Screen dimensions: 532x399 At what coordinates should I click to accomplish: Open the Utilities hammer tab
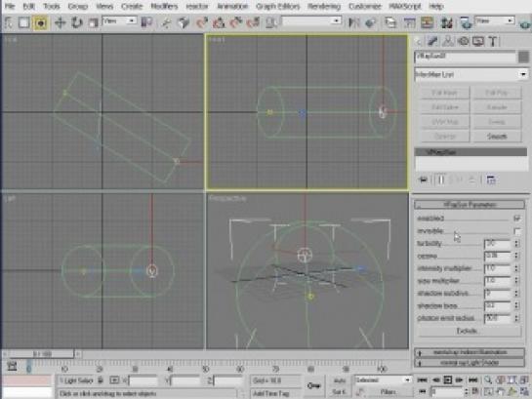click(493, 41)
